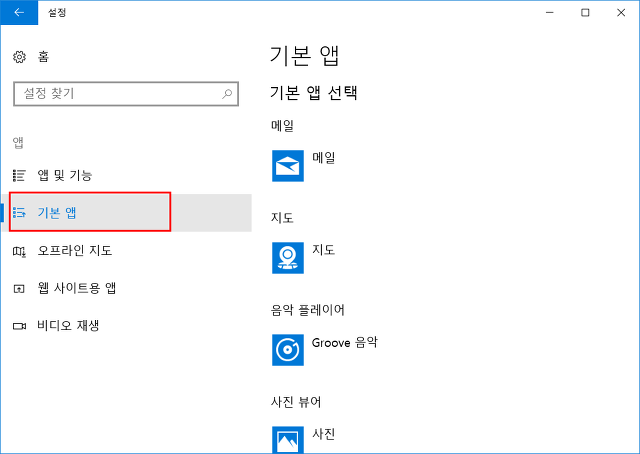The width and height of the screenshot is (640, 454).
Task: Click the 기본 앱 page title
Action: 304,56
